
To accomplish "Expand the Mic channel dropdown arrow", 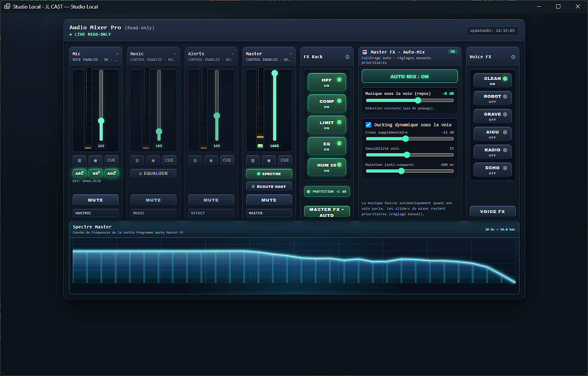I will tap(117, 54).
